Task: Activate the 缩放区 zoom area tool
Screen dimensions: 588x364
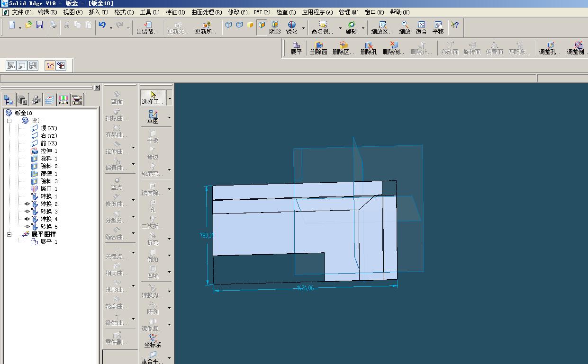Action: tap(382, 28)
